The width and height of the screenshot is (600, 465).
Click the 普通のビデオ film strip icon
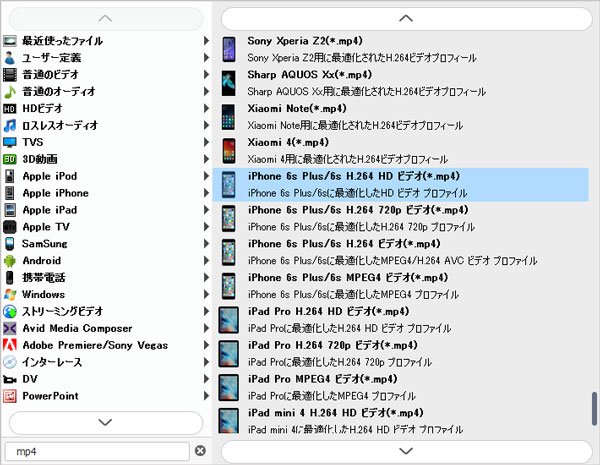[x=10, y=75]
